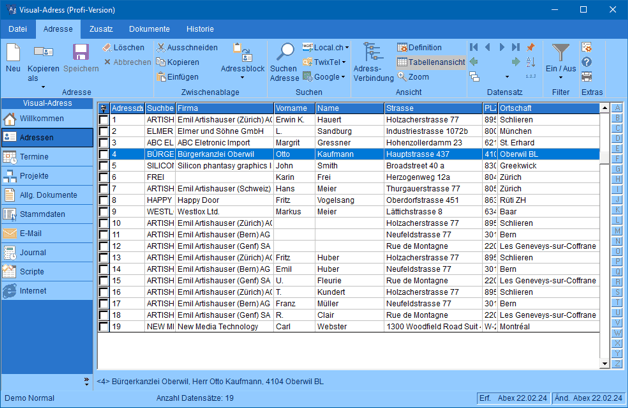
Task: Open Journal in the sidebar
Action: click(47, 253)
